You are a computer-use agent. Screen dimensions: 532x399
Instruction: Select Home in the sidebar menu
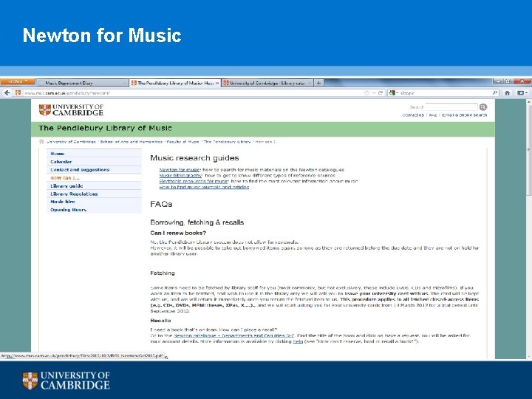click(x=94, y=154)
